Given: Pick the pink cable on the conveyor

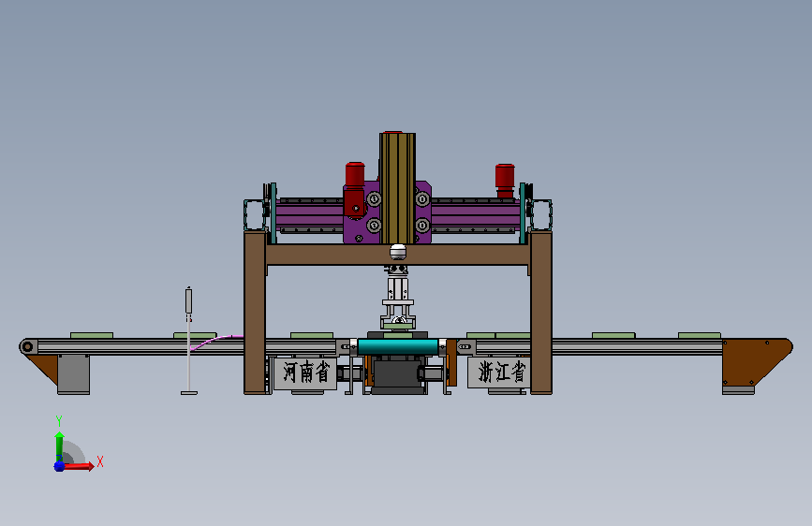Looking at the screenshot, I should pyautogui.click(x=216, y=342).
